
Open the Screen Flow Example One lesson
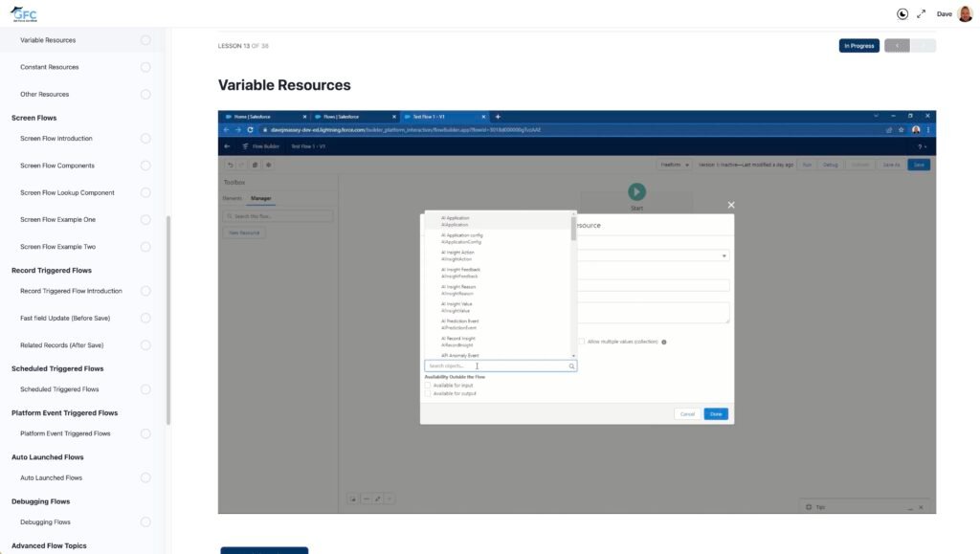(57, 220)
